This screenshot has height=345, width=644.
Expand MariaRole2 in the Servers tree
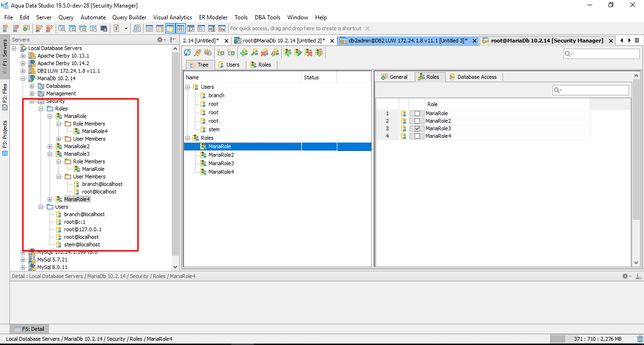click(x=50, y=146)
